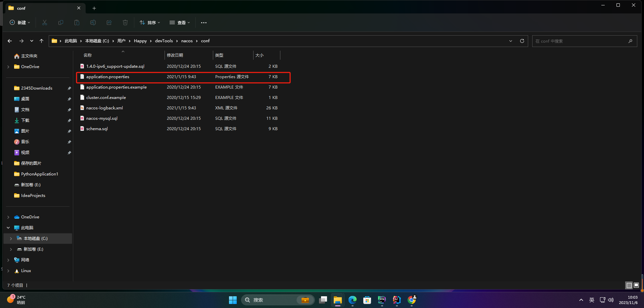This screenshot has height=308, width=644.
Task: Expand 网络 tree node
Action: tap(8, 260)
